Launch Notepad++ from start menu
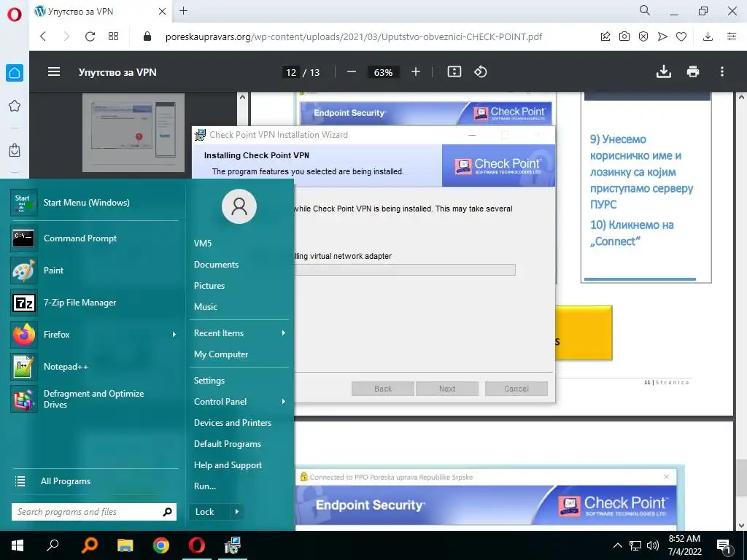 (94, 367)
